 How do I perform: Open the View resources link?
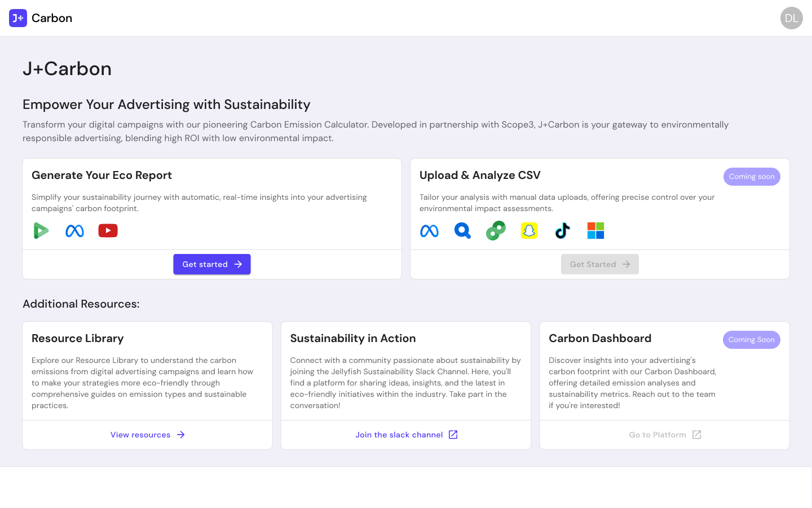tap(147, 435)
